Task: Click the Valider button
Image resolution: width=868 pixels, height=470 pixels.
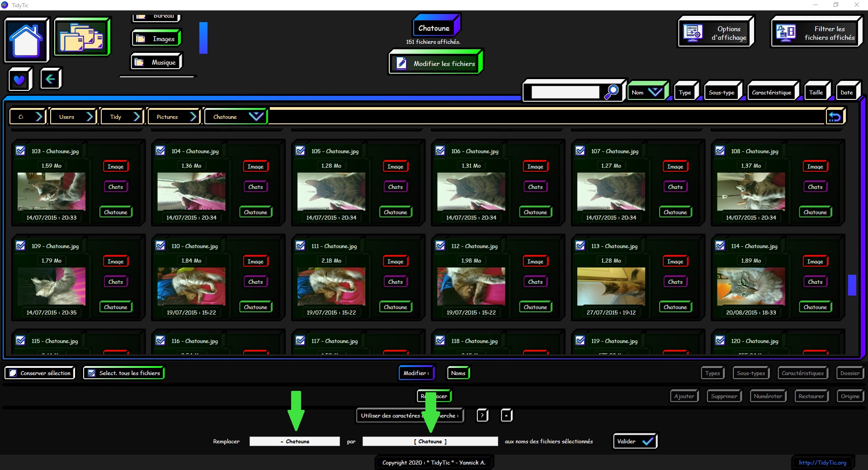Action: pos(635,441)
